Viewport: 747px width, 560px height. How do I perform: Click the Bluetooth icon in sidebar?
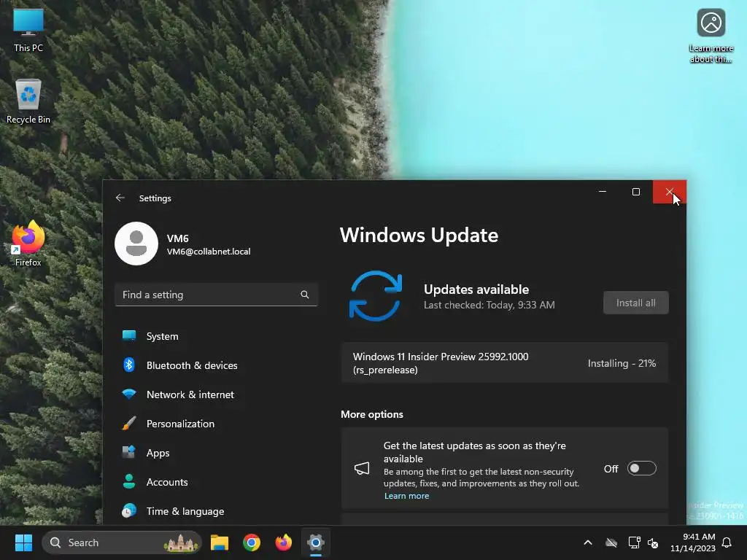click(x=129, y=365)
